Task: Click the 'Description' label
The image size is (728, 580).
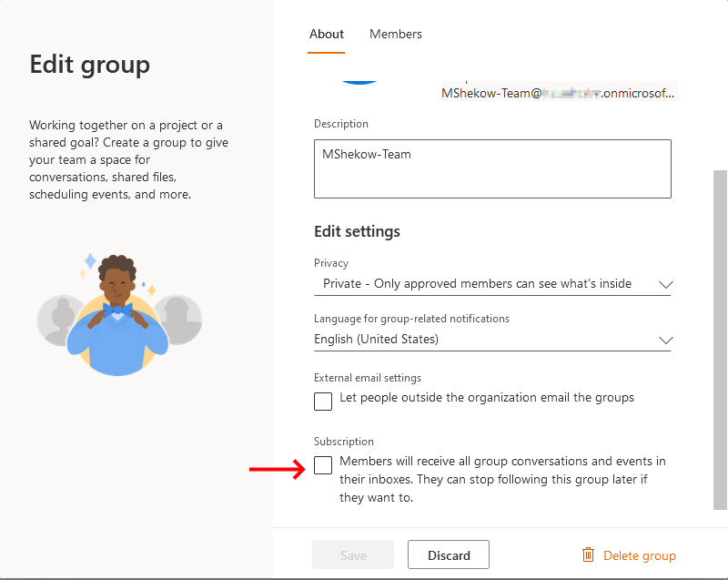Action: [340, 124]
